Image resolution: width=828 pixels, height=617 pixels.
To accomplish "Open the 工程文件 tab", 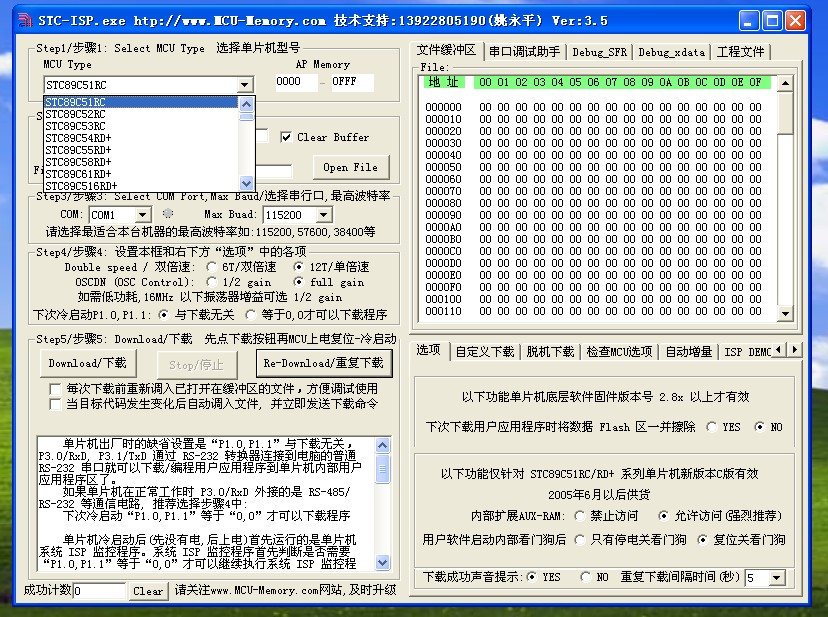I will [740, 52].
